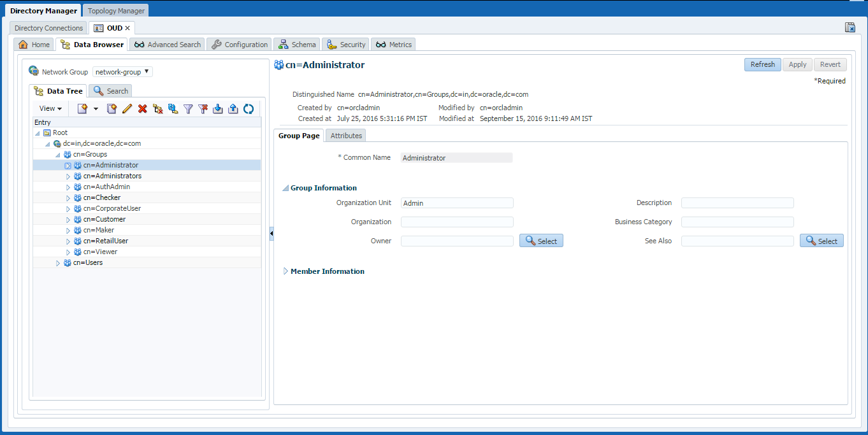The width and height of the screenshot is (868, 435).
Task: Click the Organization input field
Action: point(457,222)
